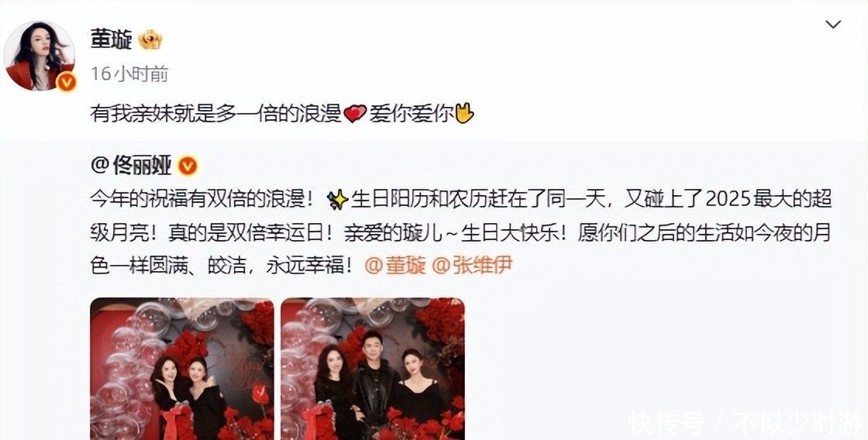868x440 pixels.
Task: Click the post text 有我亲妹就是多一倍的浪漫
Action: click(x=216, y=114)
